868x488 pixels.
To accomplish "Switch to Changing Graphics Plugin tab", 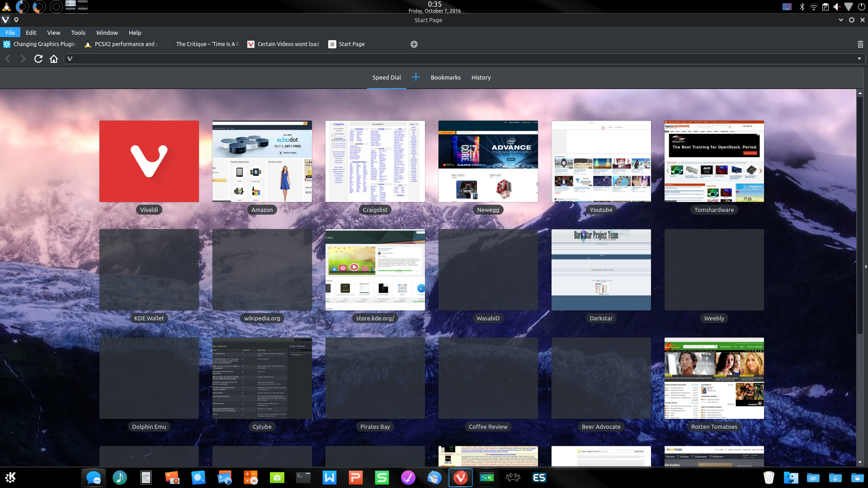I will [x=40, y=44].
